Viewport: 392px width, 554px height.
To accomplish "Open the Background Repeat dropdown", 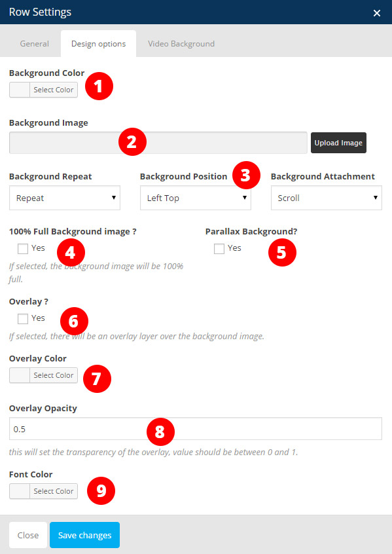I will coord(65,198).
